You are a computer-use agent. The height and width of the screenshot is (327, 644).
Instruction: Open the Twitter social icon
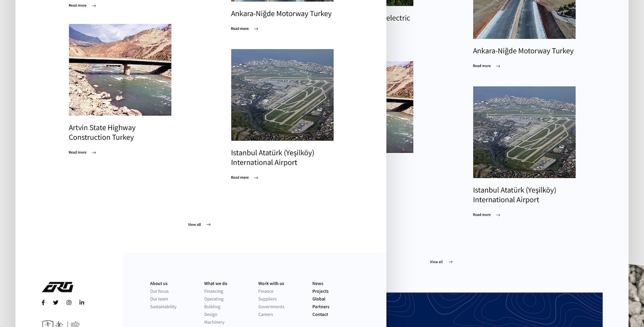(56, 302)
